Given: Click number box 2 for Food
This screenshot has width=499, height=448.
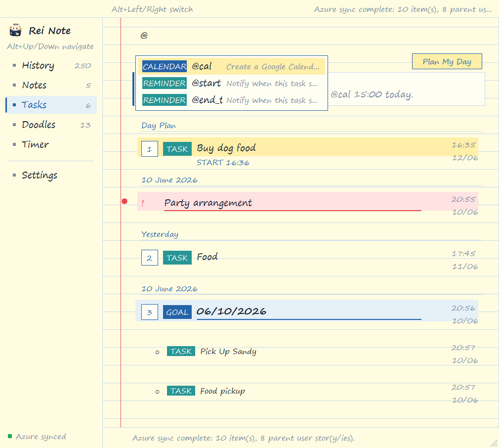Looking at the screenshot, I should pos(150,258).
